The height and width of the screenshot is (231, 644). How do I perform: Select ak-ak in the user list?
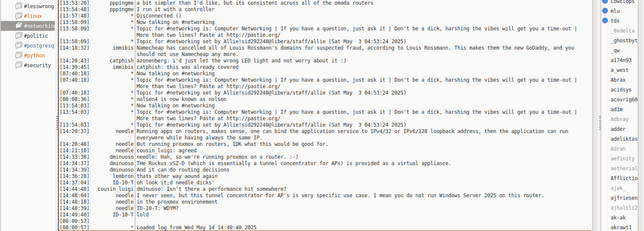point(618,218)
